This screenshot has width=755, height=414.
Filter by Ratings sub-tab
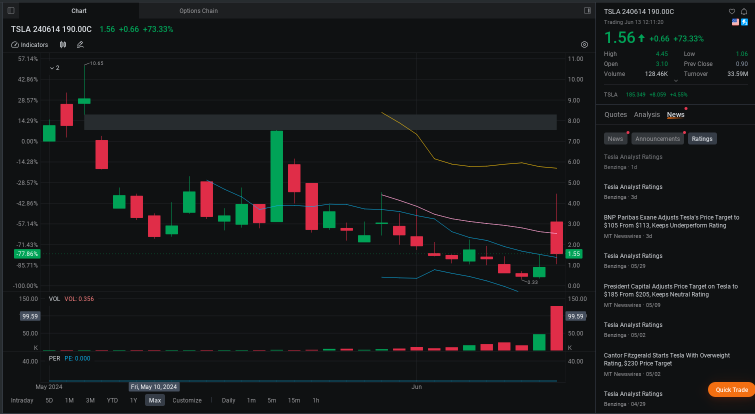pyautogui.click(x=702, y=139)
